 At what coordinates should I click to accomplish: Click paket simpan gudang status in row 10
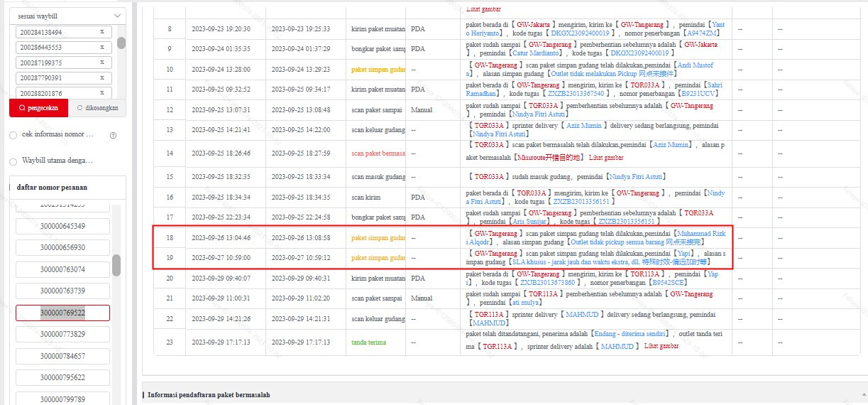tap(378, 70)
